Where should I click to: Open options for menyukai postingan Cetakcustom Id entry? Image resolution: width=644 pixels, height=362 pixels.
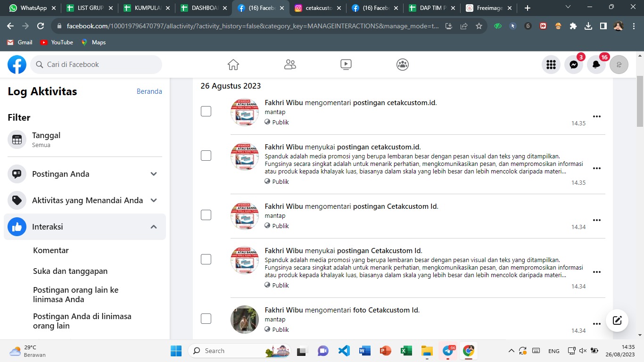[x=597, y=272]
